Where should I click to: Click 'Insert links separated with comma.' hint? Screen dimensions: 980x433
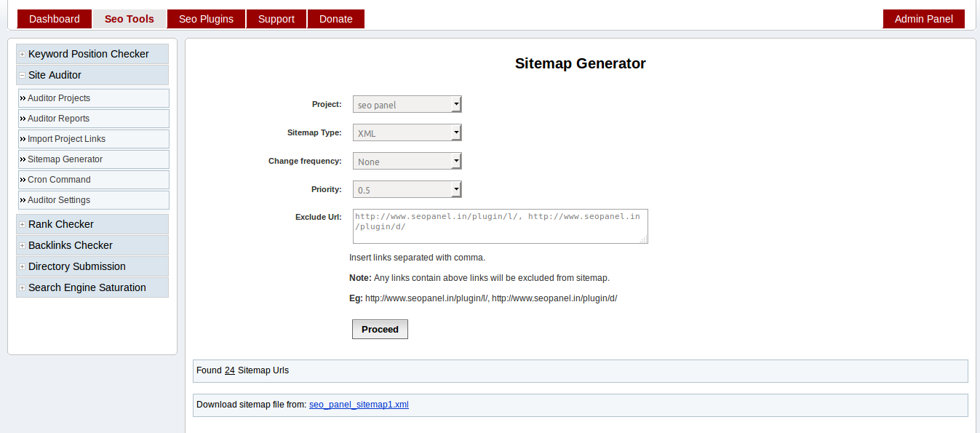(417, 258)
